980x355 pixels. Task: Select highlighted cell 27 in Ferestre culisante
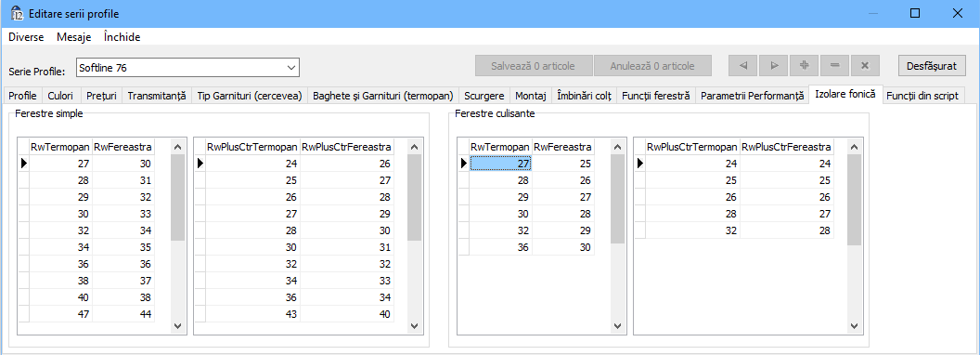pos(500,164)
